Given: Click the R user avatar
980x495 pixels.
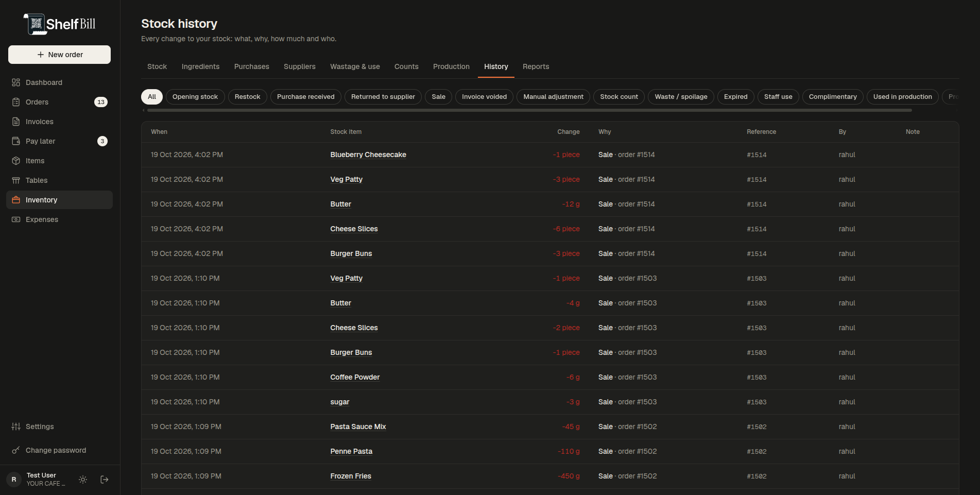Looking at the screenshot, I should (14, 480).
